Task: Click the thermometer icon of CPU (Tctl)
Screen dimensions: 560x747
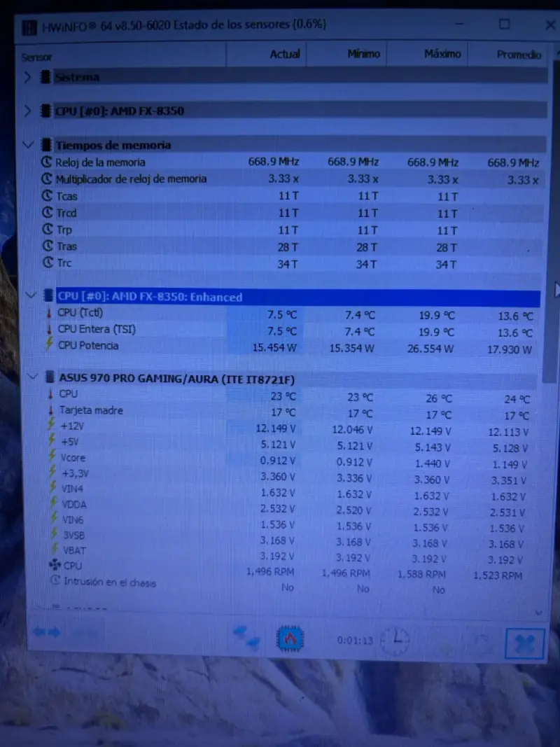Action: (49, 313)
